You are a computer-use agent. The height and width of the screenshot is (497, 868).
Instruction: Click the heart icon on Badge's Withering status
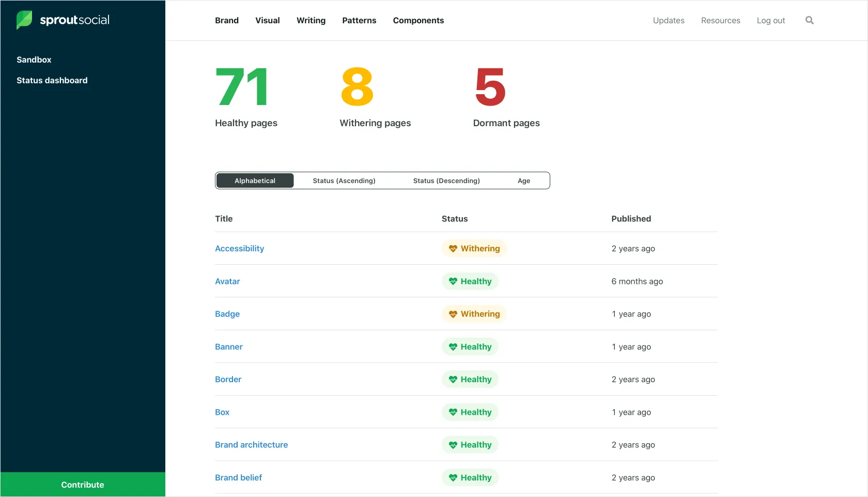(453, 314)
